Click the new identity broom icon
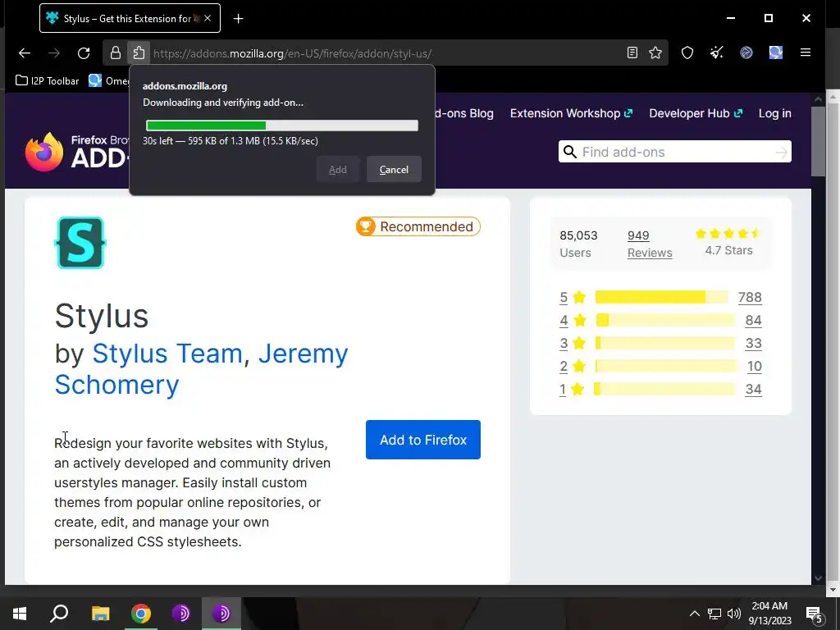Screen dimensions: 840x630 coord(717,52)
